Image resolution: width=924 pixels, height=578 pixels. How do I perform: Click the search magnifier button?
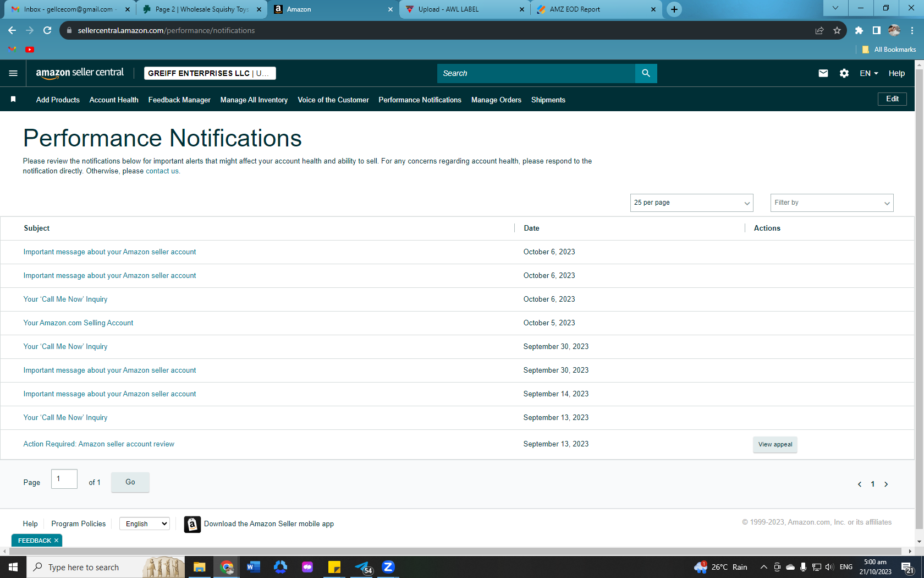pos(646,73)
